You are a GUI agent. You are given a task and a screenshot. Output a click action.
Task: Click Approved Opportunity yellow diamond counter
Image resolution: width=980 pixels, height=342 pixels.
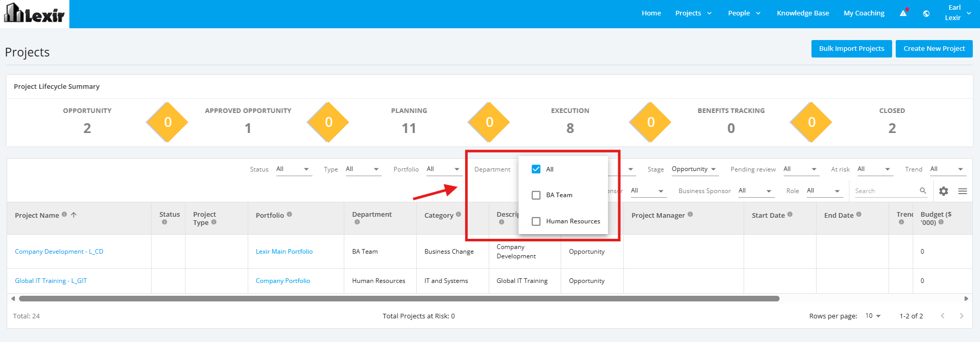[328, 122]
